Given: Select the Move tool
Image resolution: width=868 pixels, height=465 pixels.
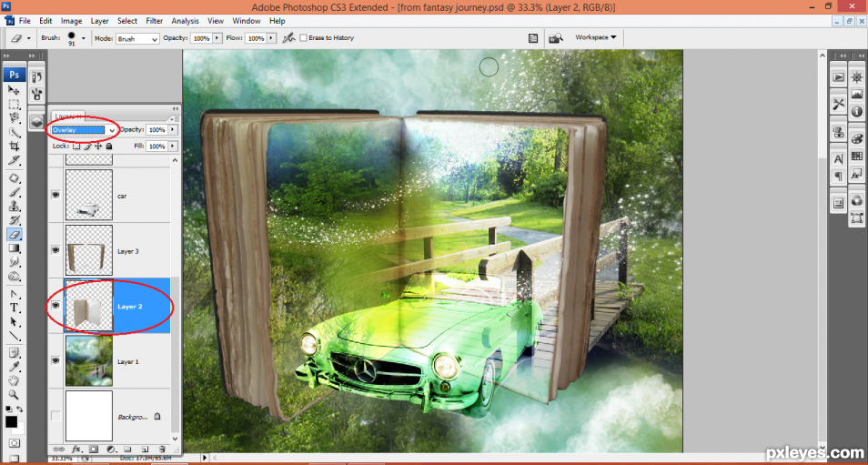Looking at the screenshot, I should 14,90.
